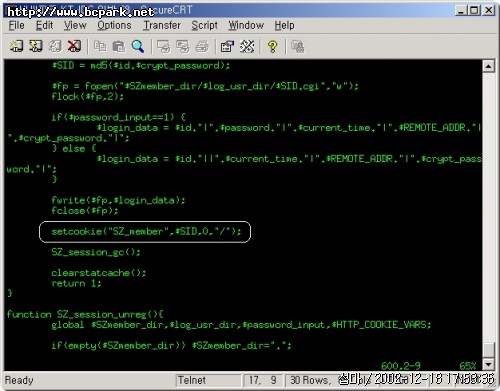Click the Print Selection toolbar icon

[182, 46]
